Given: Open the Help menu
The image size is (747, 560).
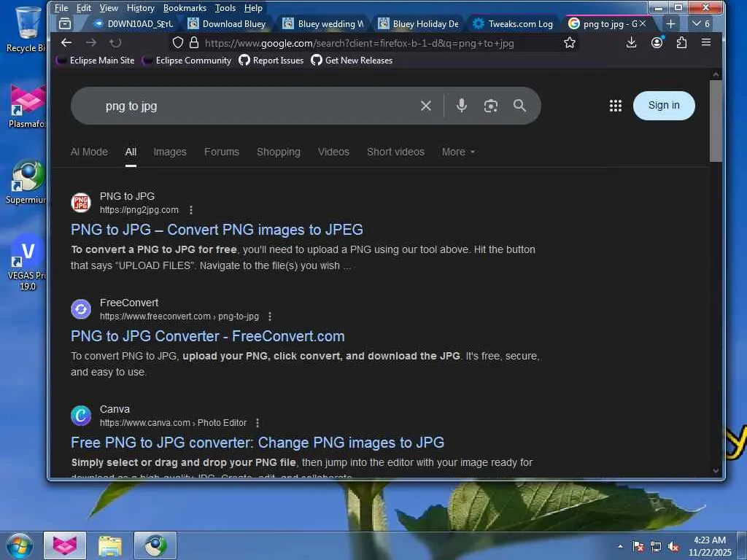Looking at the screenshot, I should 253,8.
